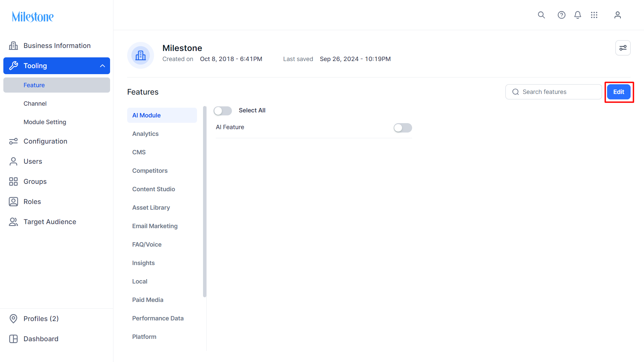
Task: Click the Users person icon
Action: point(13,161)
